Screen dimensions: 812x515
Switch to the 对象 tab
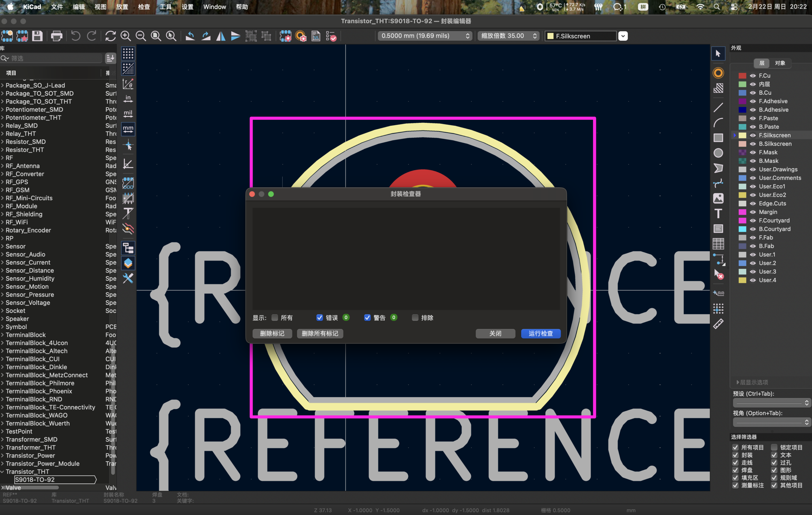click(780, 63)
